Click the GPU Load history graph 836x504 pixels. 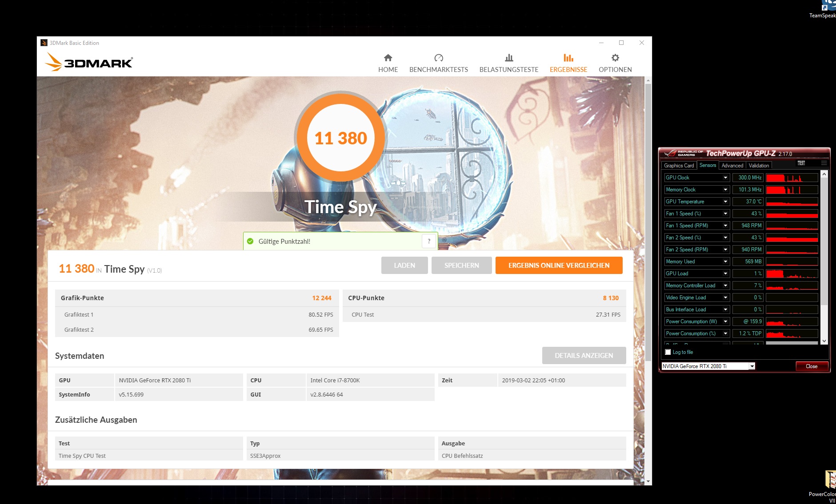pyautogui.click(x=792, y=274)
